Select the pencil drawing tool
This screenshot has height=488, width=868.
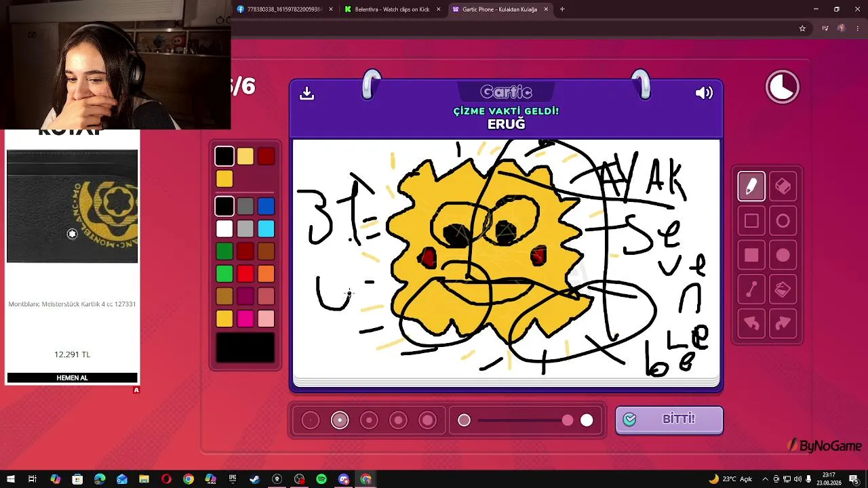tap(751, 186)
